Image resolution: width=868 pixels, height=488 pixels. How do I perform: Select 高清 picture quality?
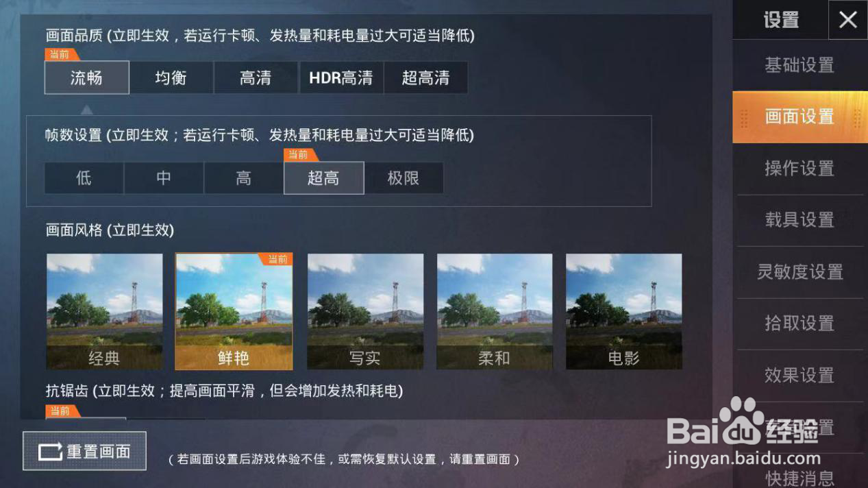click(x=256, y=77)
